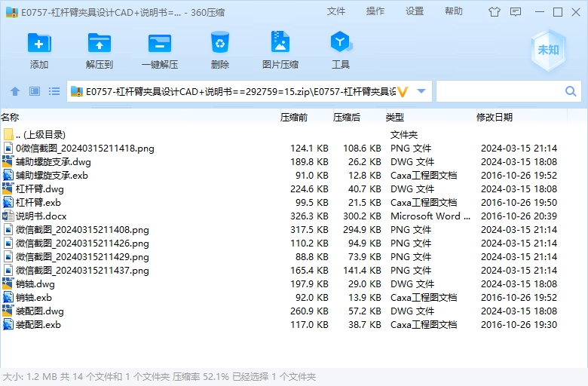Click the date 2016-10-26 20:39
This screenshot has width=588, height=386.
point(519,216)
